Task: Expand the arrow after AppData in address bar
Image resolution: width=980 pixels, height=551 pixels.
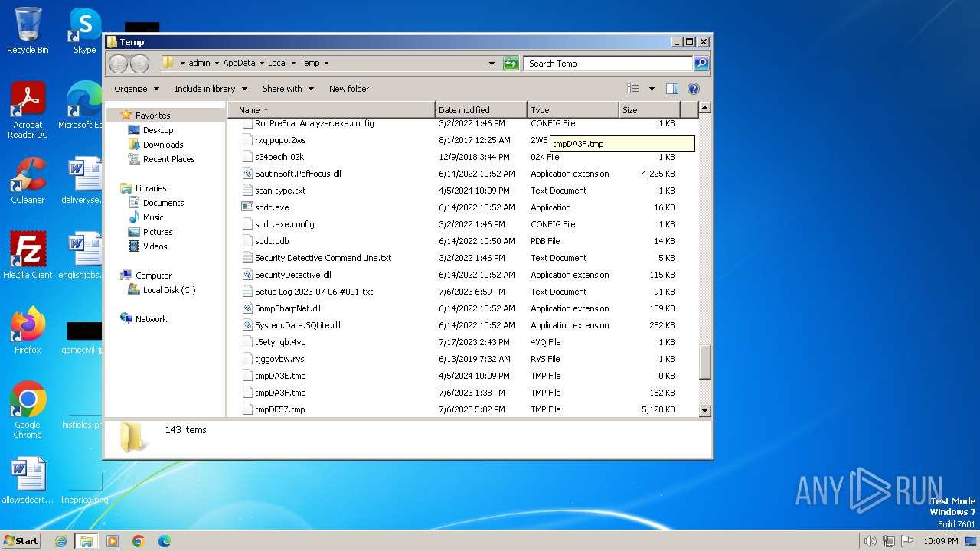Action: [262, 64]
